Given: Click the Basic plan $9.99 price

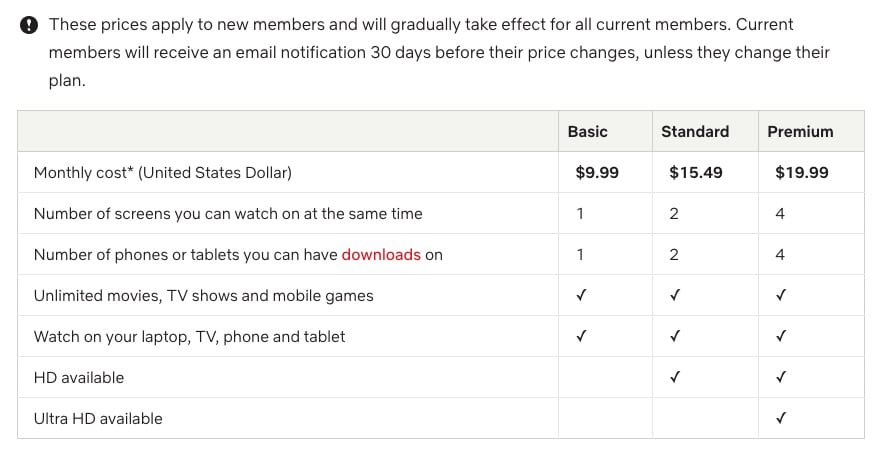Looking at the screenshot, I should tap(597, 173).
